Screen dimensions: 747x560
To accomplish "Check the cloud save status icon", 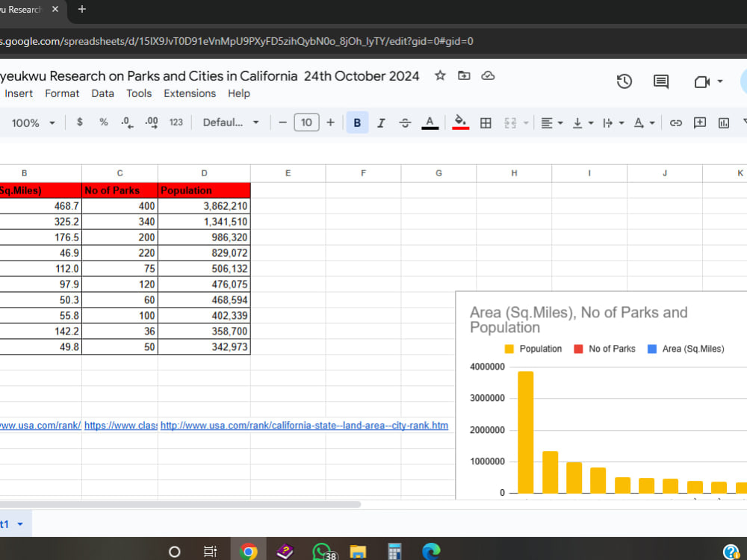I will click(488, 75).
